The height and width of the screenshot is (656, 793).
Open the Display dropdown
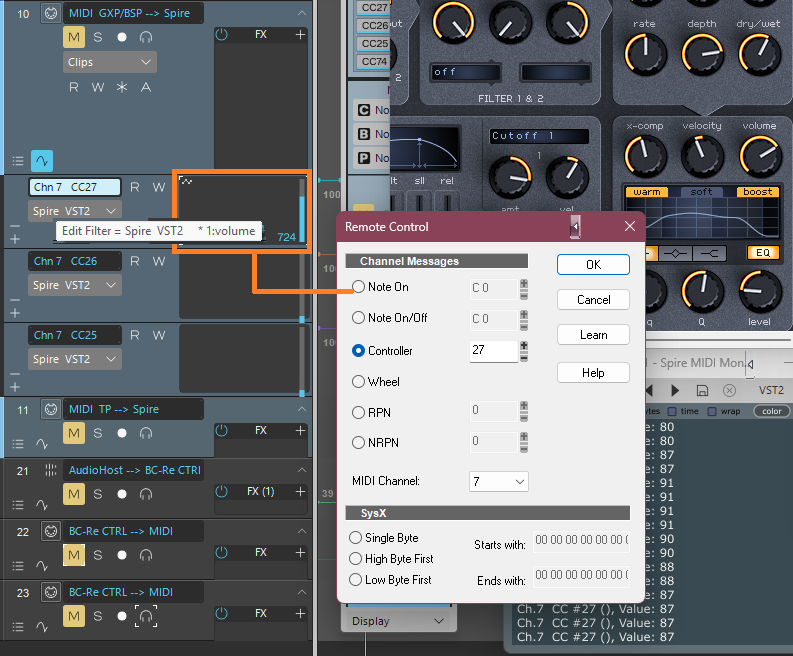(399, 621)
